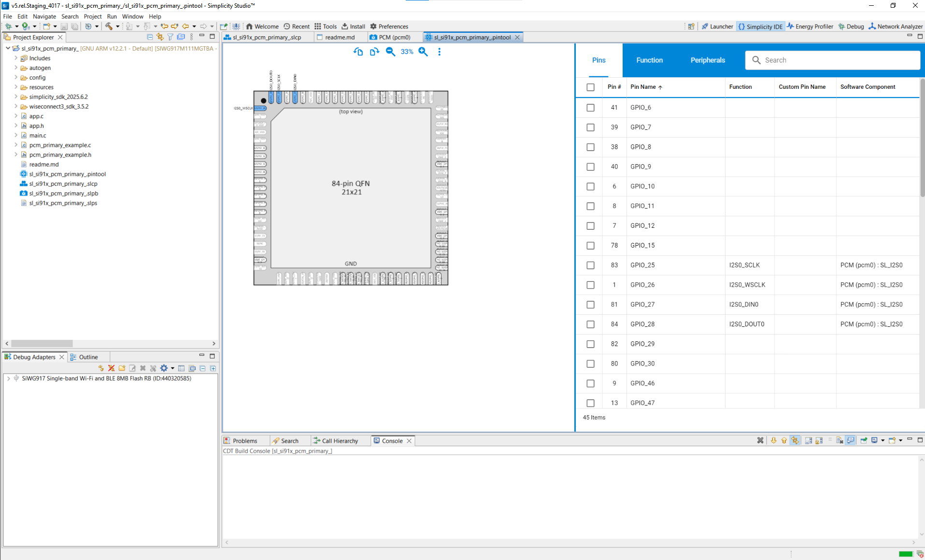Screen dimensions: 925x560
Task: Click the zoom out magnifier icon
Action: (390, 52)
